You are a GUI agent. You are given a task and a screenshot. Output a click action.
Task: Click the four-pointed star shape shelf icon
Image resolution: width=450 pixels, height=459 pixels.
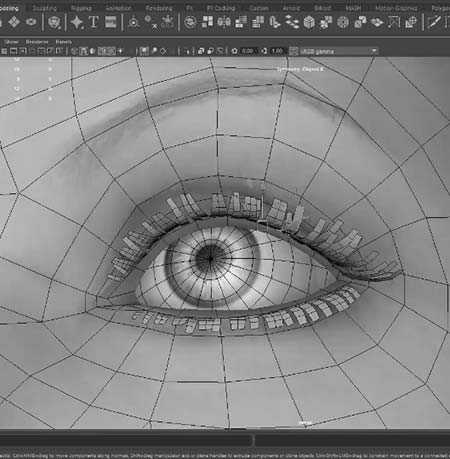pyautogui.click(x=77, y=22)
